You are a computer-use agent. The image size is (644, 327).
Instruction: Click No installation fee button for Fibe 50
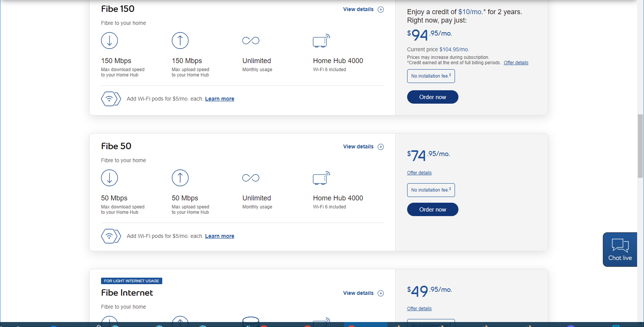[x=431, y=190]
